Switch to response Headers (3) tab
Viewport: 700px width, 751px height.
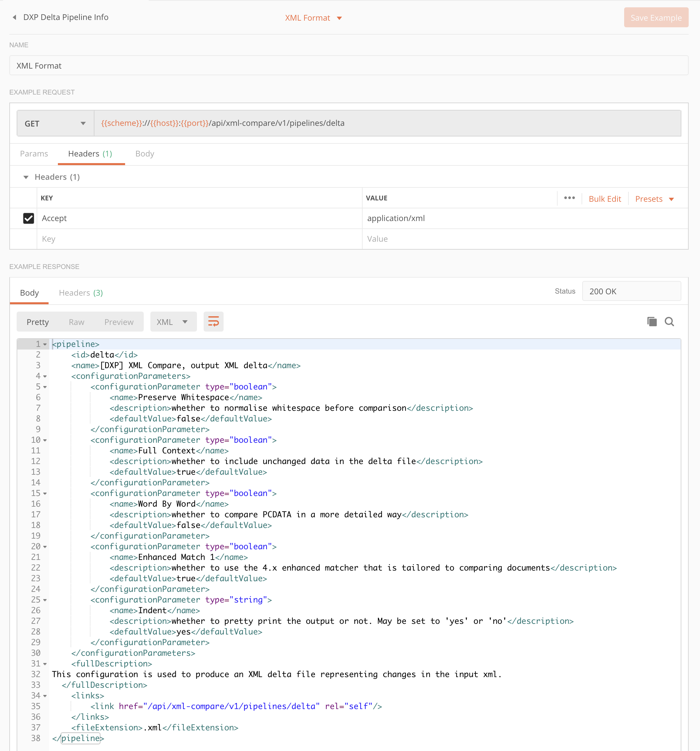[81, 293]
